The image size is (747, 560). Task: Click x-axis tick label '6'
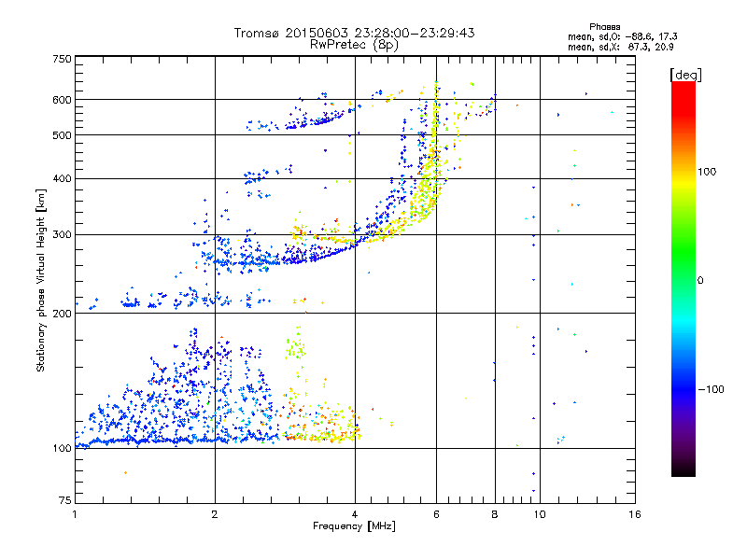[436, 514]
